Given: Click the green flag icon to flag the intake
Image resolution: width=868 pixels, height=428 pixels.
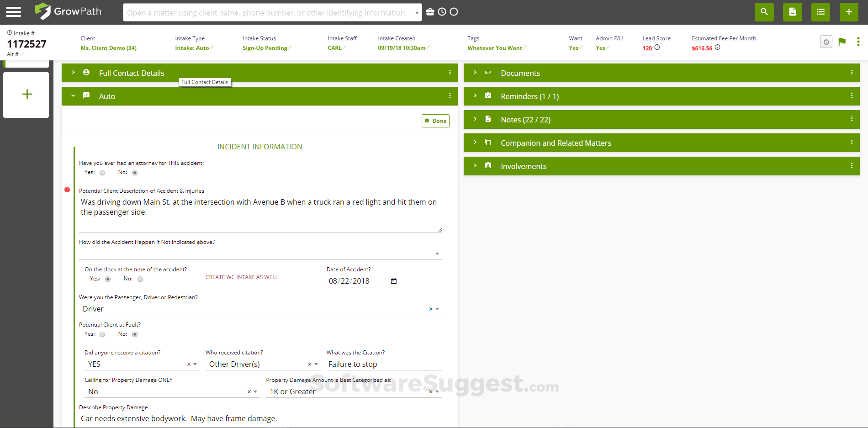Looking at the screenshot, I should pos(842,42).
